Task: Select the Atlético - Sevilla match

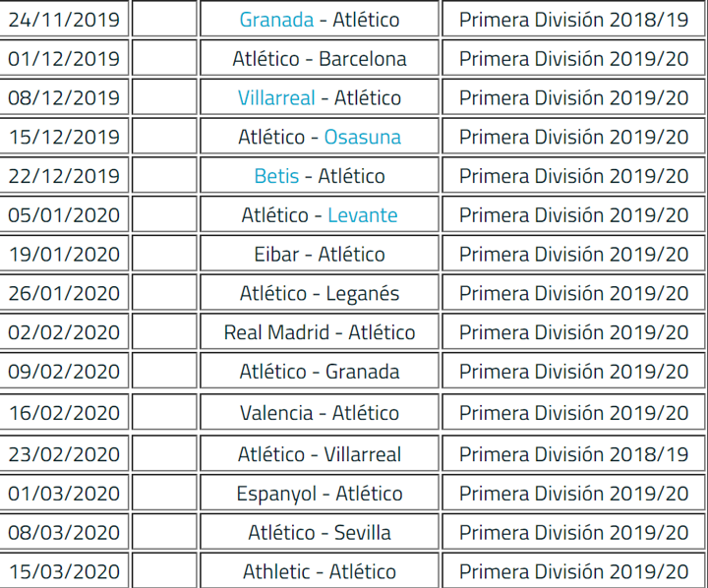Action: [320, 533]
